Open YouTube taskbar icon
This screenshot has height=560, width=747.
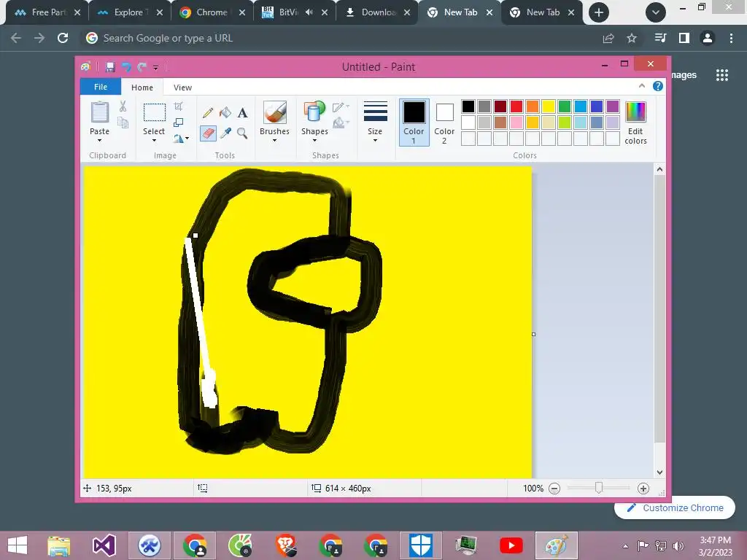[x=511, y=545]
